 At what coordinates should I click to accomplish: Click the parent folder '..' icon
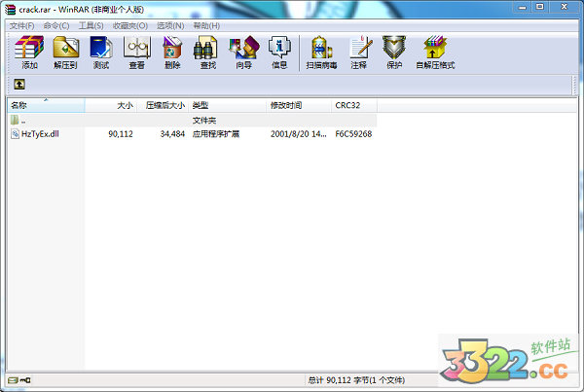pos(15,120)
